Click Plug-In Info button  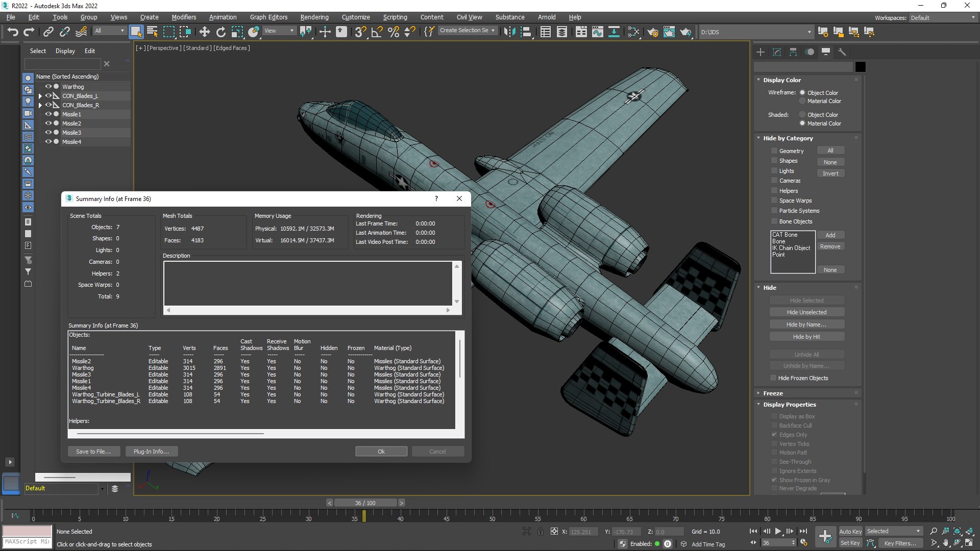(x=151, y=452)
